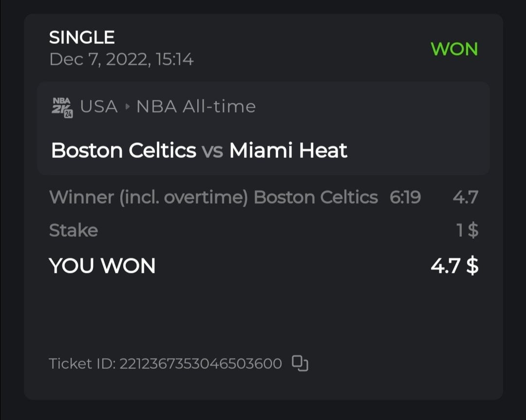Click empty space in the match card, right of Miami Heat
Image resolution: width=526 pixels, height=420 pixels.
(419, 151)
